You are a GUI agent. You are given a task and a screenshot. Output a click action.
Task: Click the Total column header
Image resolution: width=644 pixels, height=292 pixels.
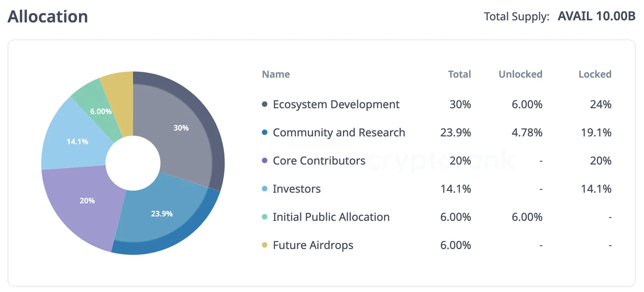(459, 74)
